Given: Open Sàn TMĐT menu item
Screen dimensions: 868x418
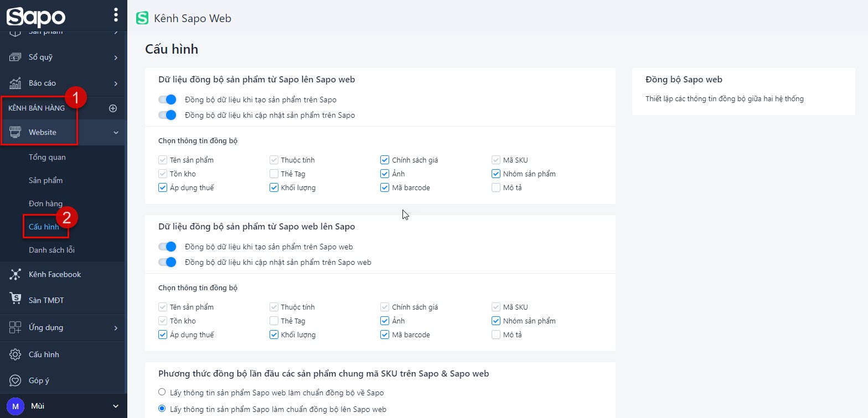Looking at the screenshot, I should (x=46, y=300).
